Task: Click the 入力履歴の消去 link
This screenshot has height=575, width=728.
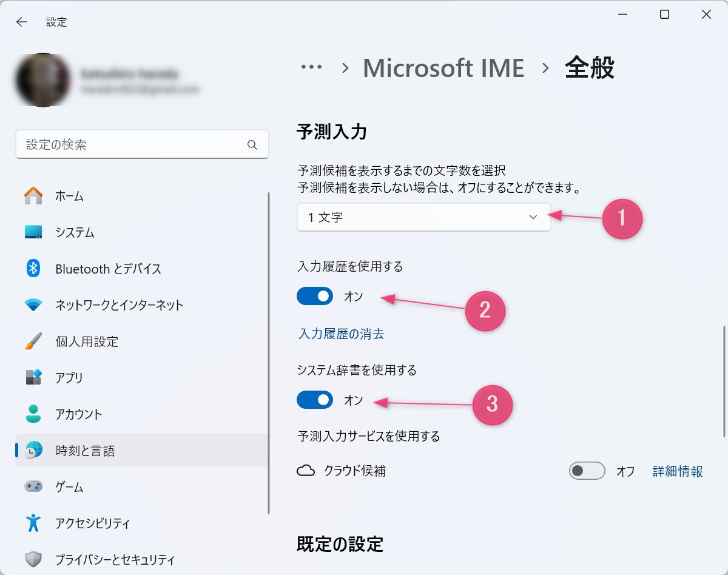Action: (x=341, y=334)
